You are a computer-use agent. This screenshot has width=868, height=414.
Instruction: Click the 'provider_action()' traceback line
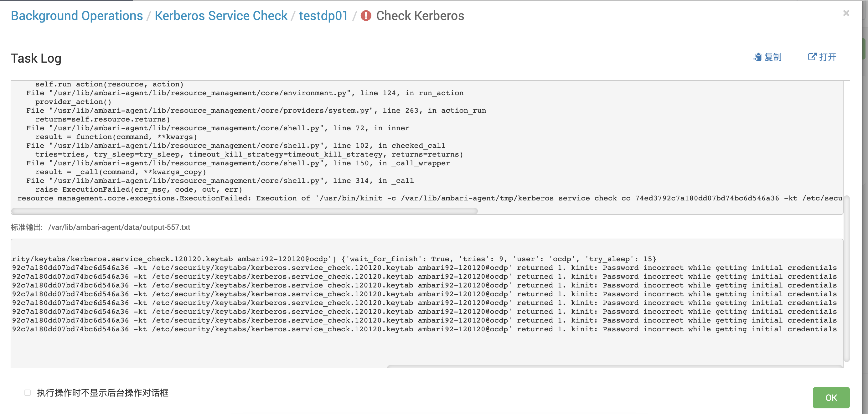tap(73, 102)
